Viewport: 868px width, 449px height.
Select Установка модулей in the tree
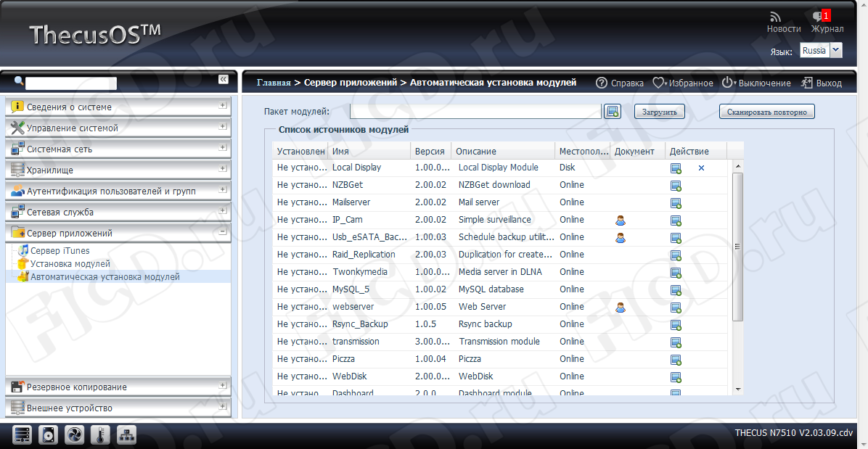70,264
